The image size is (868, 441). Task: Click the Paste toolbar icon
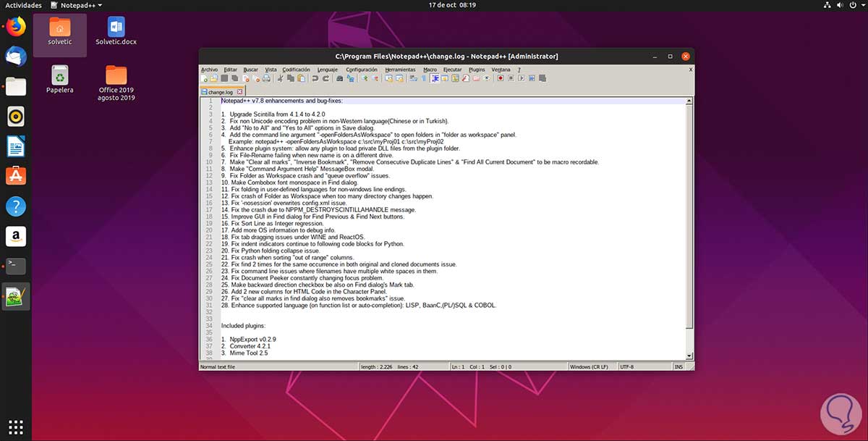click(301, 78)
